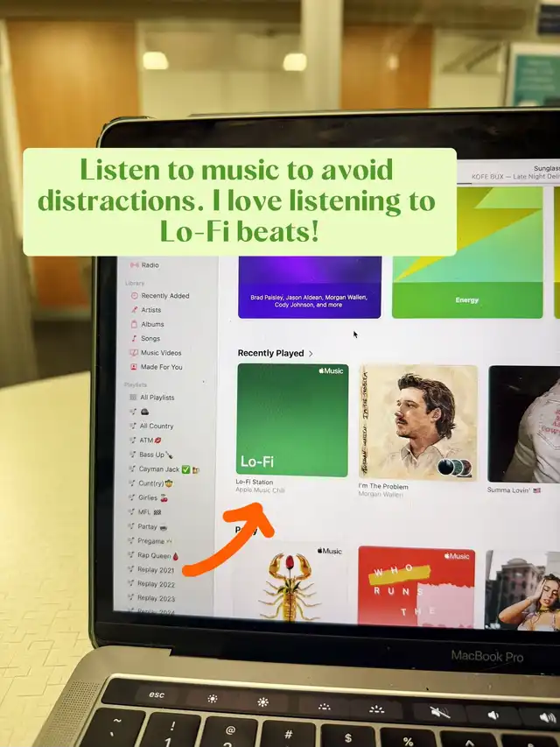Open I'm The Problem album cover
Screen dimensions: 560x747
417,422
